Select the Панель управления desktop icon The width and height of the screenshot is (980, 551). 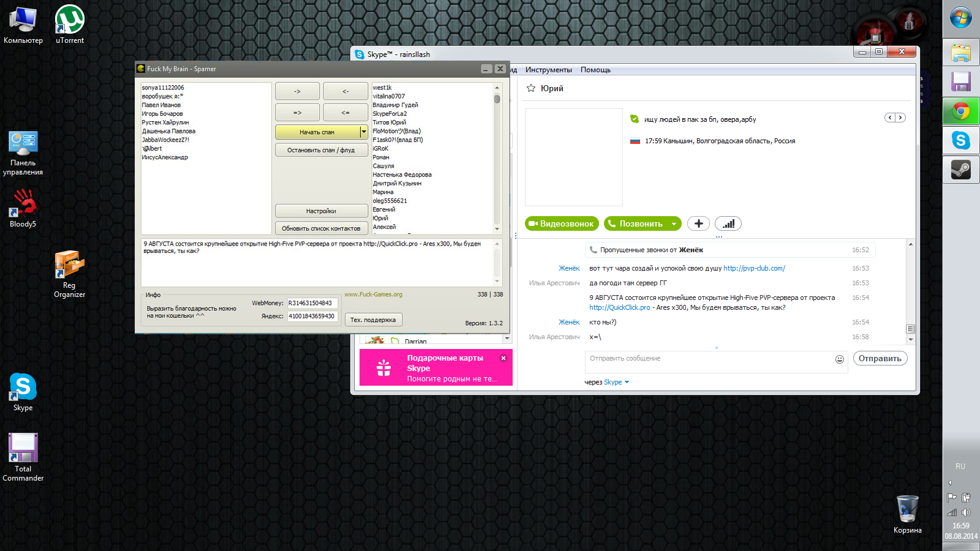coord(23,153)
